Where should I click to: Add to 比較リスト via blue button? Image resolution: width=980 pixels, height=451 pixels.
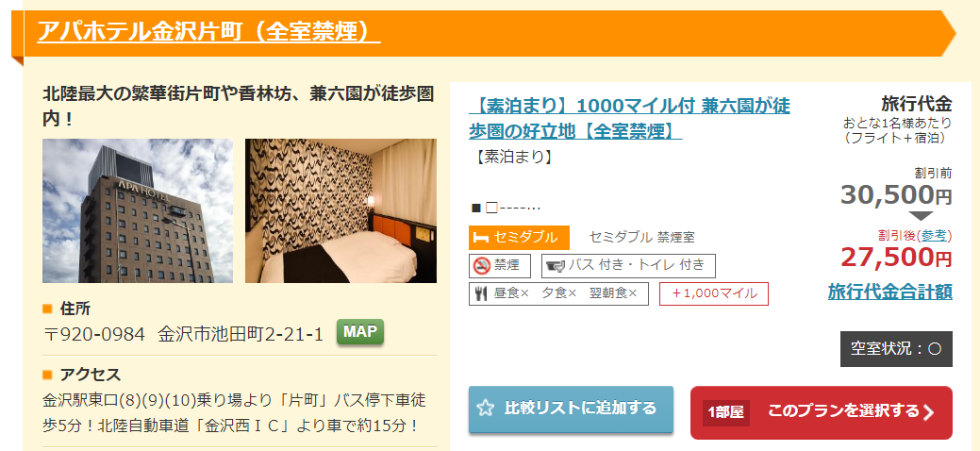coord(572,409)
